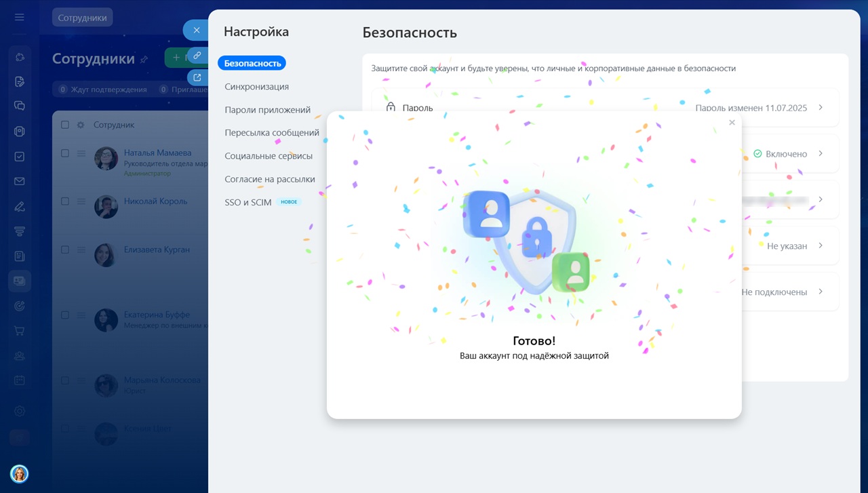Open the hamburger menu in sidebar
The image size is (868, 493).
point(20,17)
